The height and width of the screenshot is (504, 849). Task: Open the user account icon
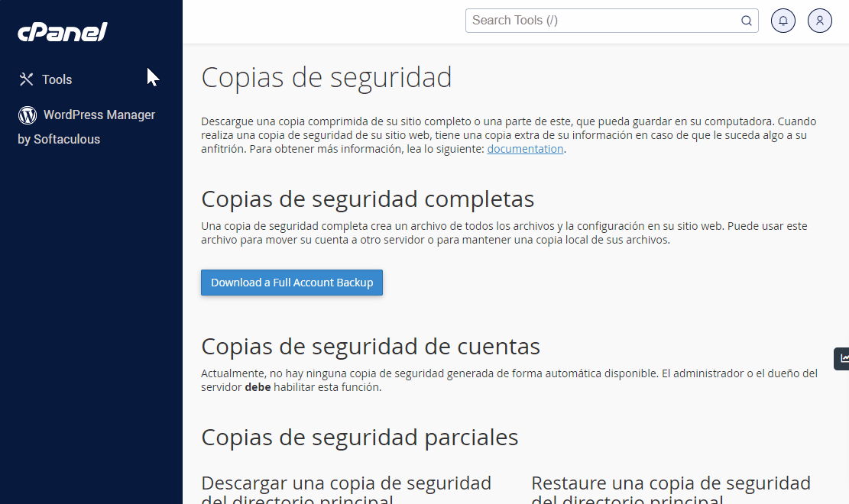point(820,21)
